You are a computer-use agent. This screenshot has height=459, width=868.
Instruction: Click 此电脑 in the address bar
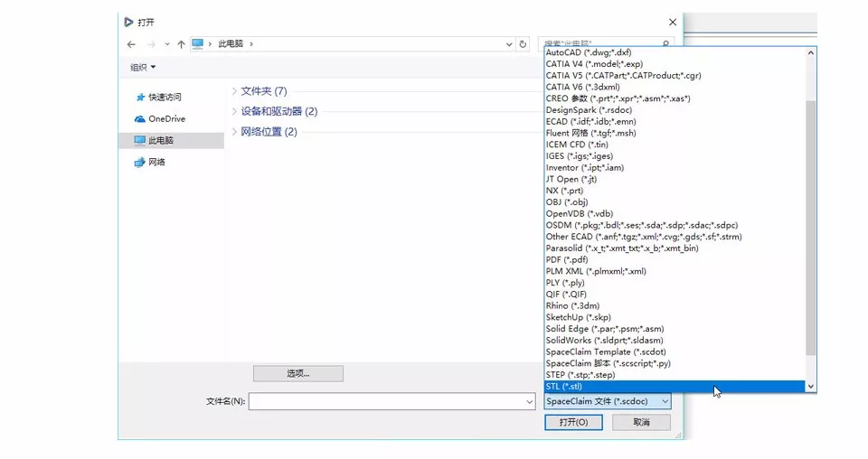point(231,43)
